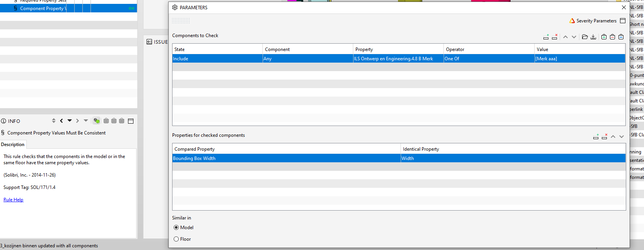
Task: Delete row from Properties for checked components
Action: (604, 137)
